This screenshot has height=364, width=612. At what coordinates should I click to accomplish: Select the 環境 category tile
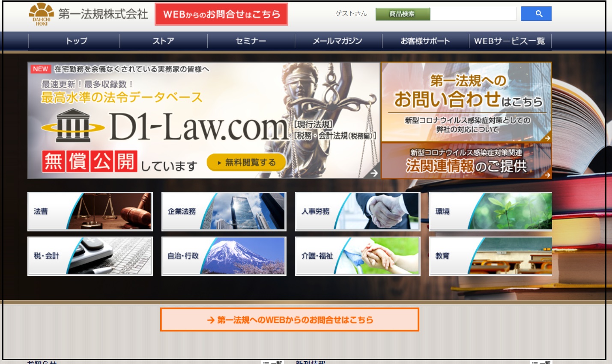491,211
